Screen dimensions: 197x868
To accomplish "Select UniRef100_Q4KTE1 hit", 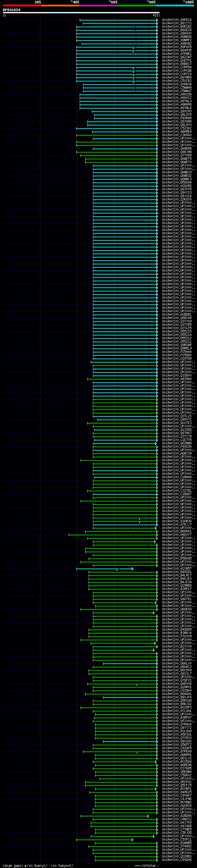I will [x=176, y=599].
